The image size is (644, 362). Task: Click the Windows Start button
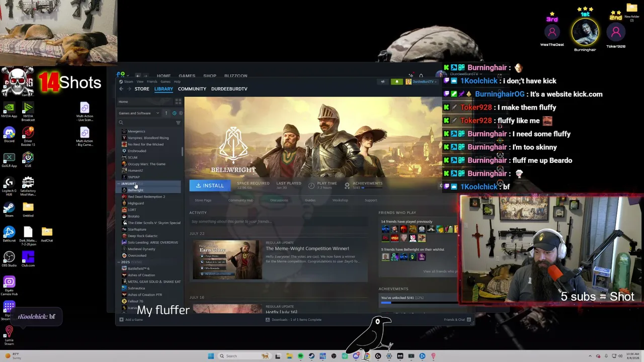tap(211, 356)
